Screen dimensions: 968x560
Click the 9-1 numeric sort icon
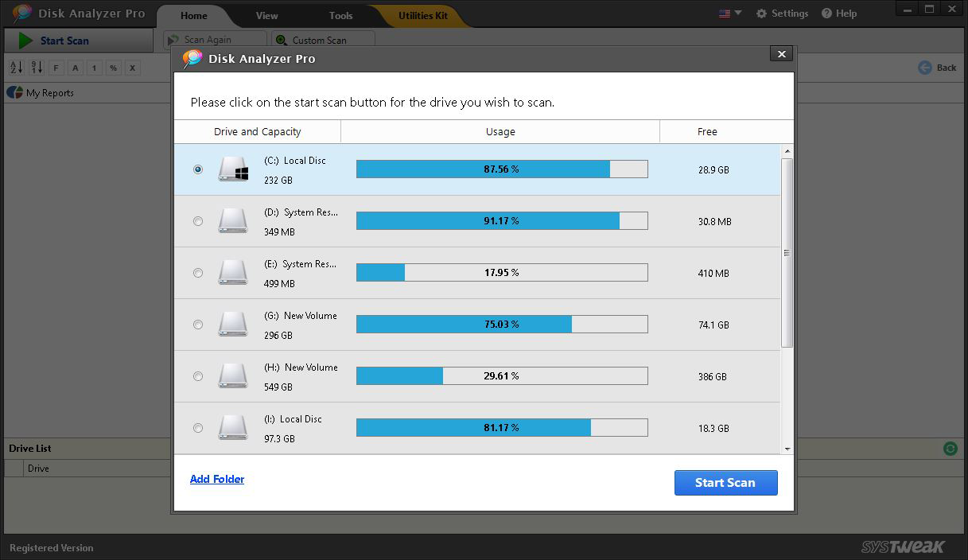(x=37, y=68)
